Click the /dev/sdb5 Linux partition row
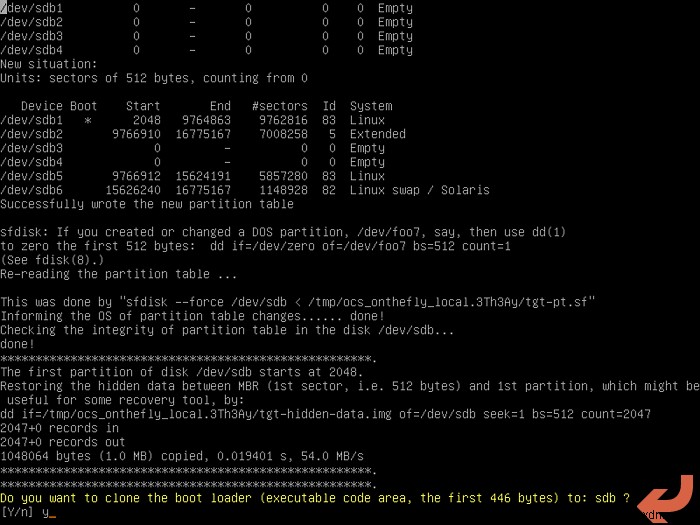 (192, 176)
